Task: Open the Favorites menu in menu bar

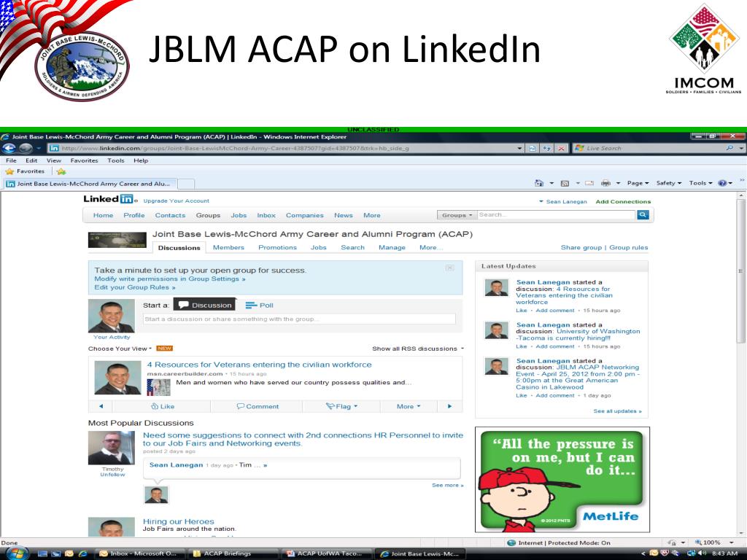Action: 85,160
